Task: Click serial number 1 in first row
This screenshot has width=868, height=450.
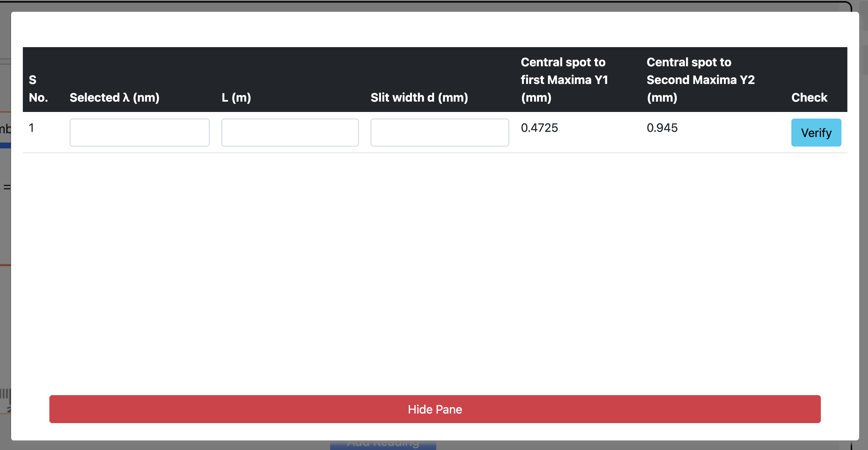Action: pyautogui.click(x=32, y=128)
